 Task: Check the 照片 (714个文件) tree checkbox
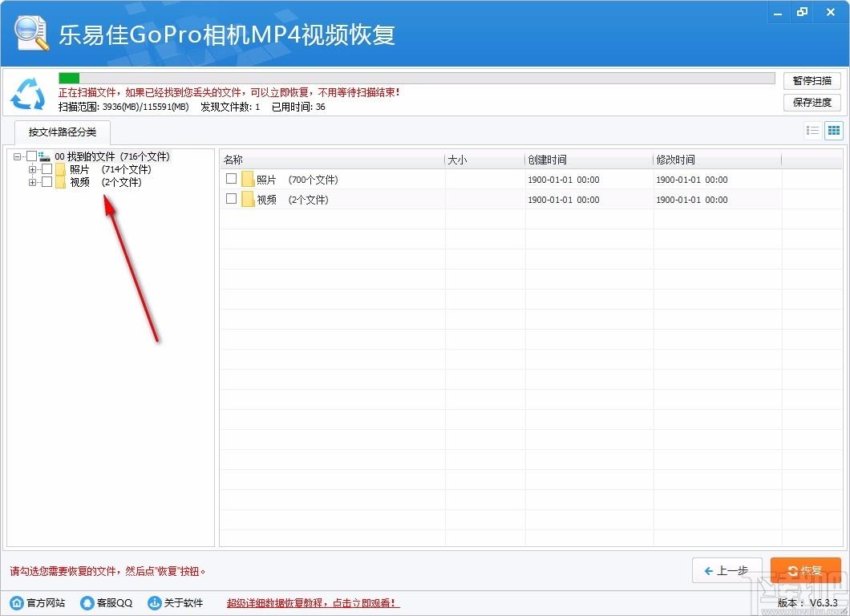[x=47, y=169]
